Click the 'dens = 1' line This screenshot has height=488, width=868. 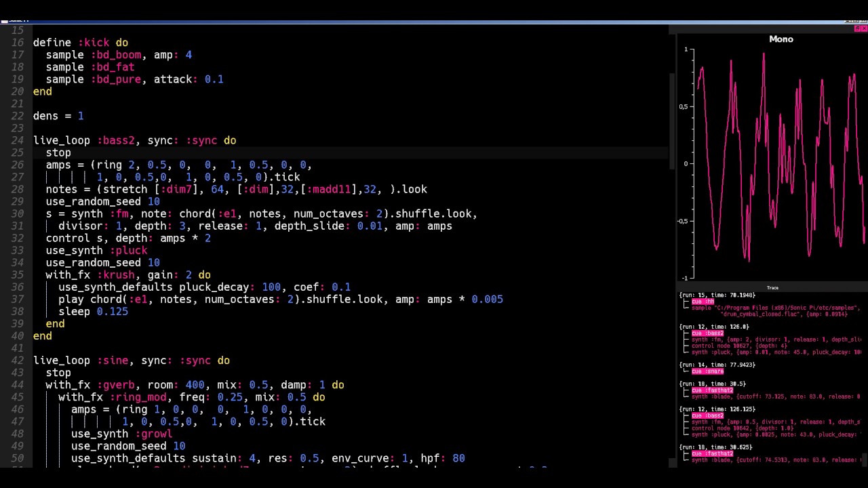pos(58,116)
